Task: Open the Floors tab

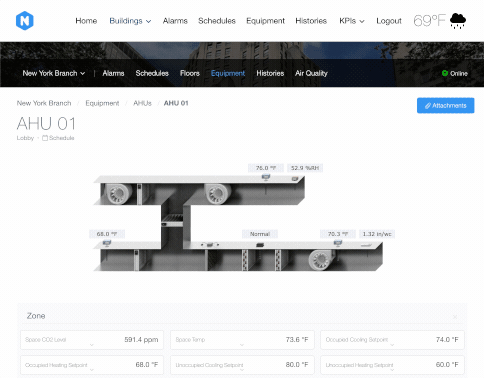Action: point(190,73)
